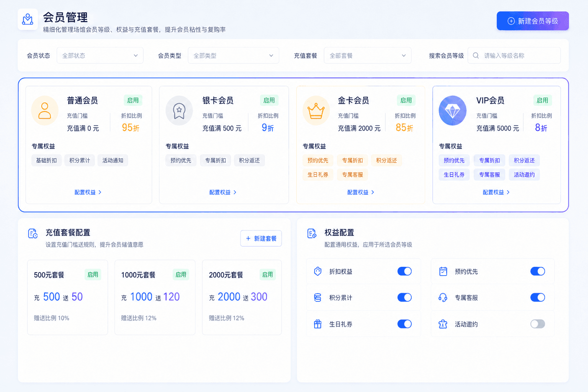Image resolution: width=588 pixels, height=392 pixels.
Task: Open 配置权益 for 银卡会员
Action: pos(223,192)
